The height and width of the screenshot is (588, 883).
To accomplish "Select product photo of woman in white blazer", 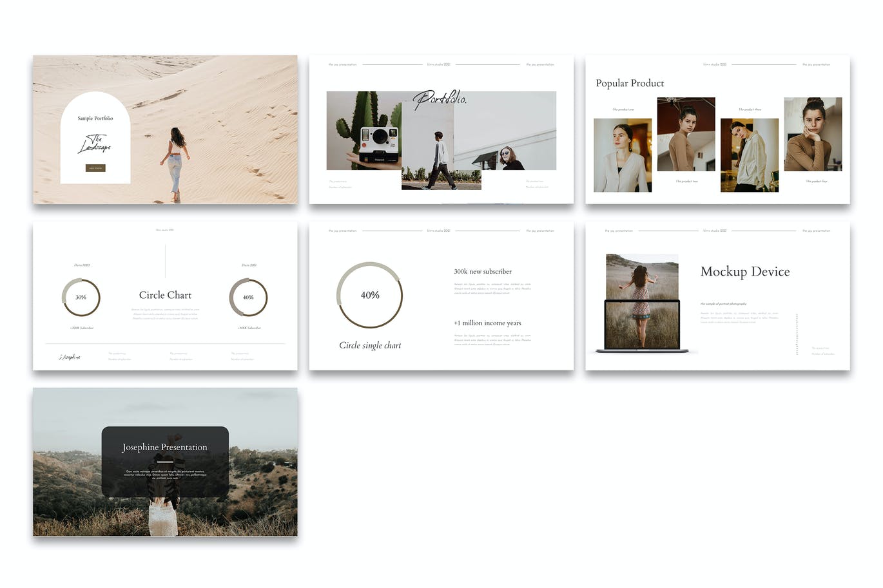I will (622, 155).
